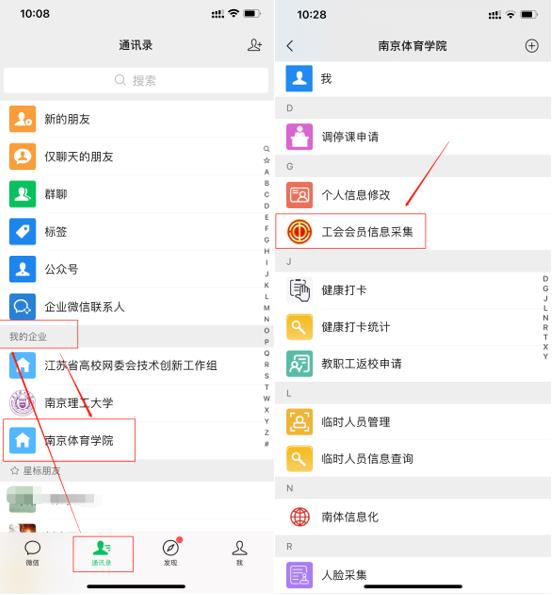Tap the add friend icon in 通讯录 header
Image resolution: width=555 pixels, height=595 pixels.
click(254, 45)
